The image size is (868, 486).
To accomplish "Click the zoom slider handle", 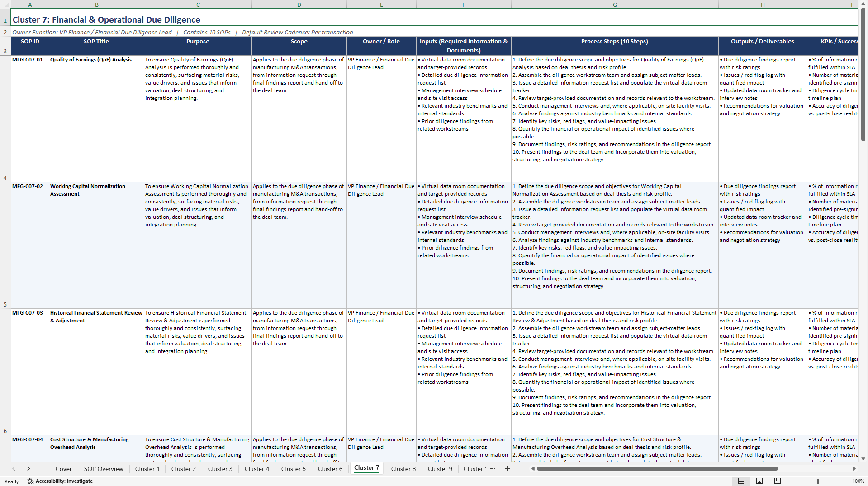I will pos(818,481).
